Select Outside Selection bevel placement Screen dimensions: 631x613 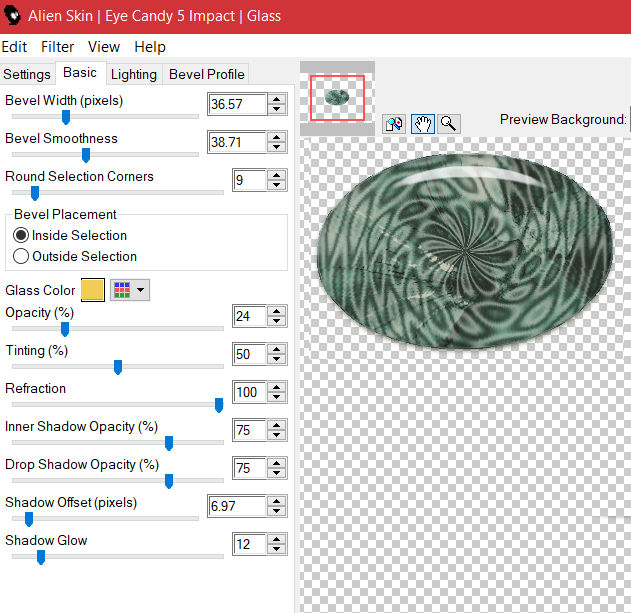(21, 256)
